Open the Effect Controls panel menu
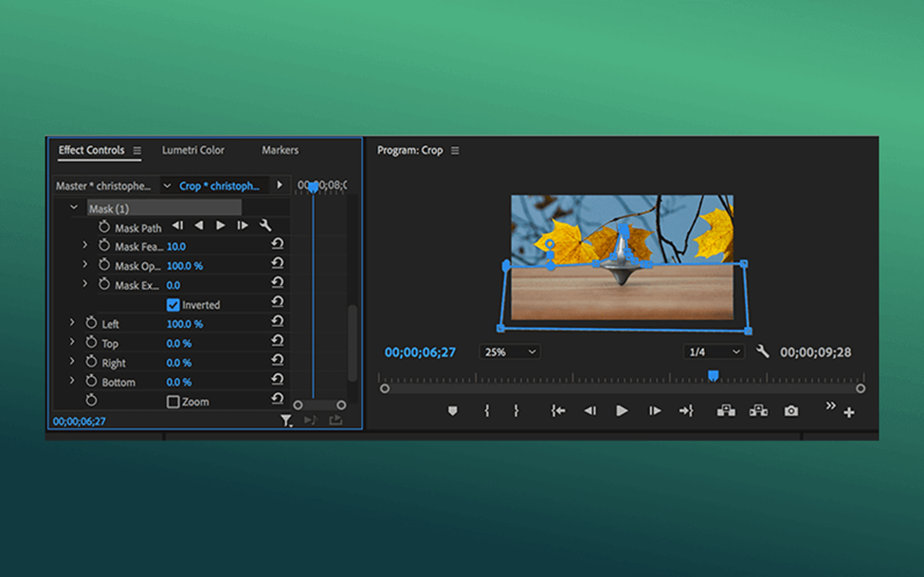 [136, 151]
